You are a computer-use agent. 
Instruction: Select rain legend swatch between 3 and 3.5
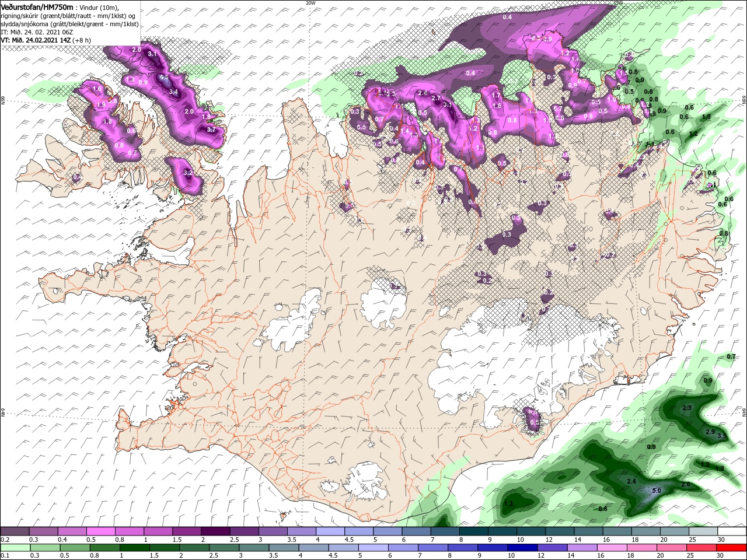pos(253,548)
